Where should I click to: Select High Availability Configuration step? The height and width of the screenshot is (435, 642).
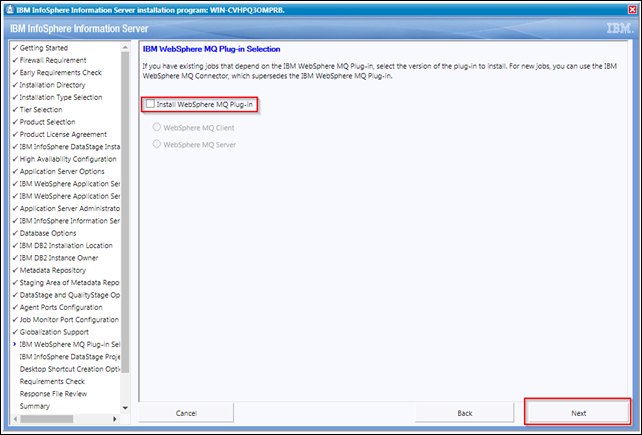coord(68,159)
